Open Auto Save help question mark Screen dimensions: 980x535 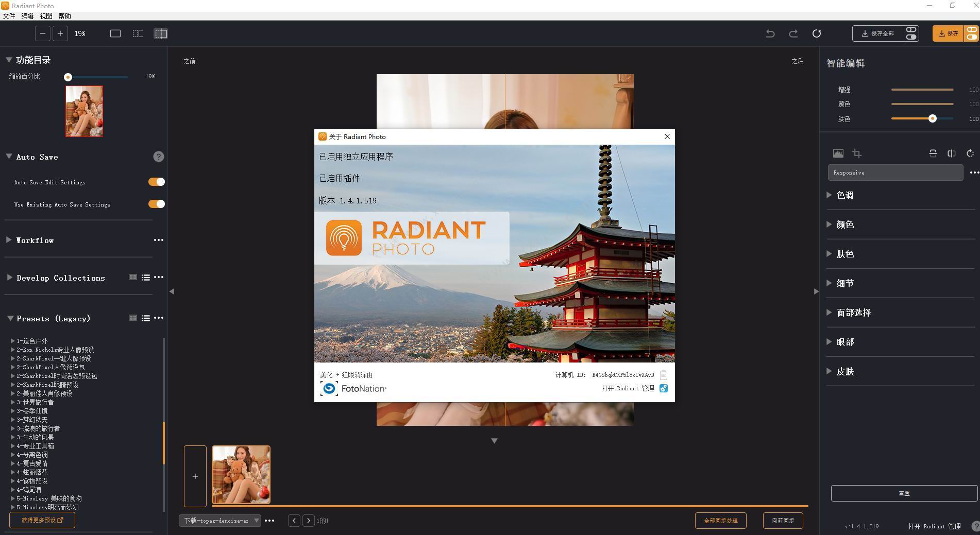(159, 157)
